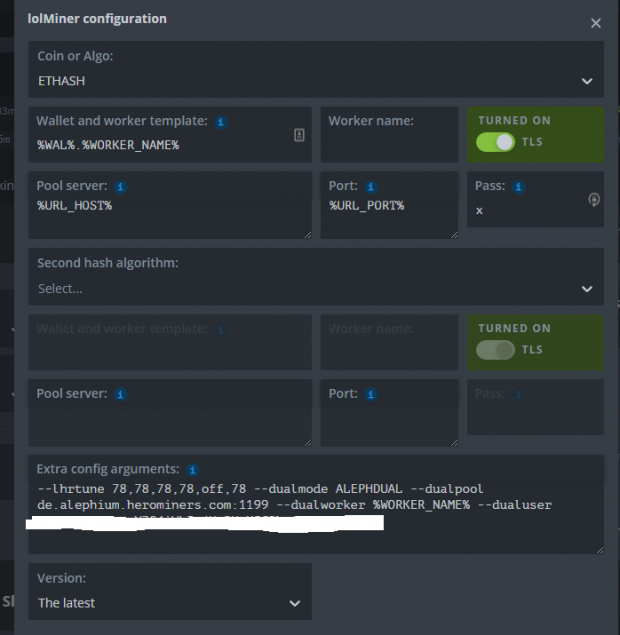Click the Port info icon
Viewport: 620px width, 635px height.
point(370,186)
